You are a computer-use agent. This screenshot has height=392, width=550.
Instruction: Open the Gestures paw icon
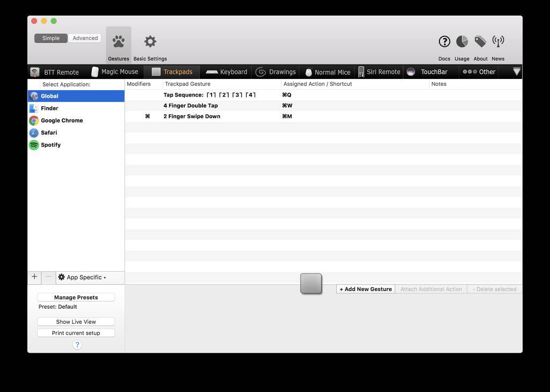pyautogui.click(x=118, y=42)
